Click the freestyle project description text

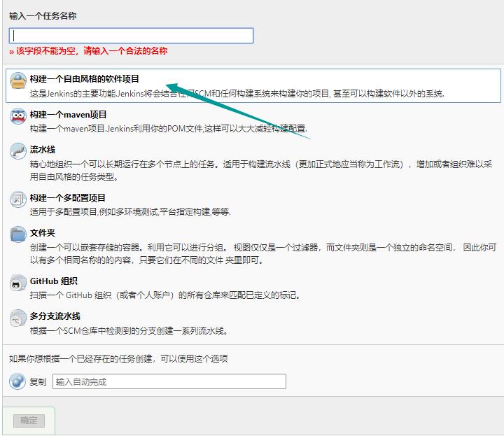(237, 94)
